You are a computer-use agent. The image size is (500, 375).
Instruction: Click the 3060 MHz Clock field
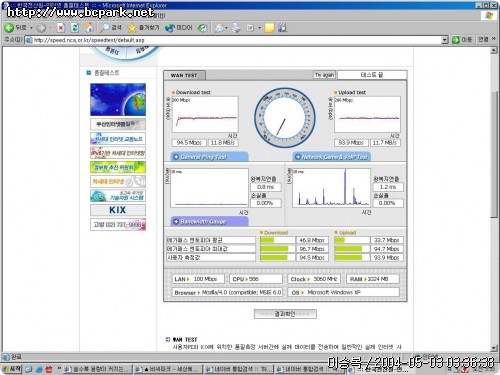pos(314,279)
